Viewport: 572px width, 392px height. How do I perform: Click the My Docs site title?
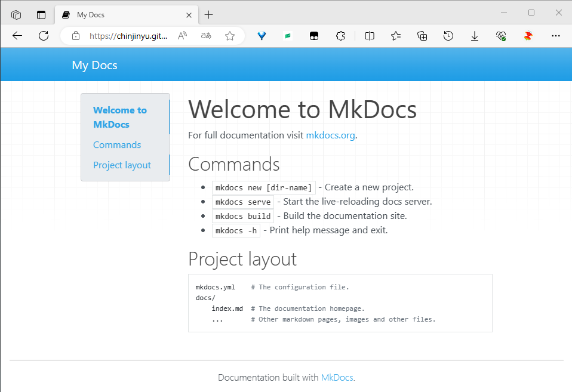[x=94, y=65]
